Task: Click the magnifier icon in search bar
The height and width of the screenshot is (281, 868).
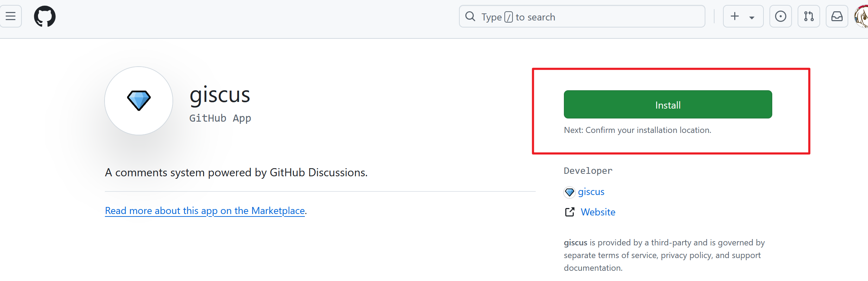Action: click(470, 17)
